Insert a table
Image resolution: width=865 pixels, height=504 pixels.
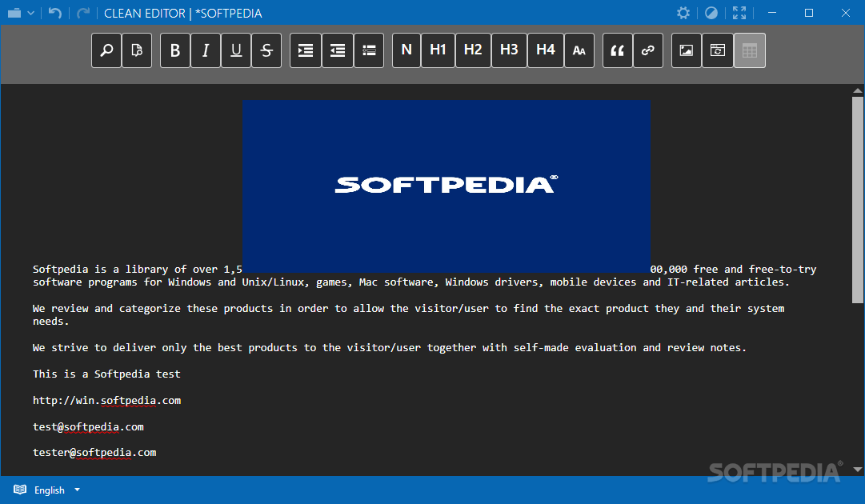pos(750,50)
